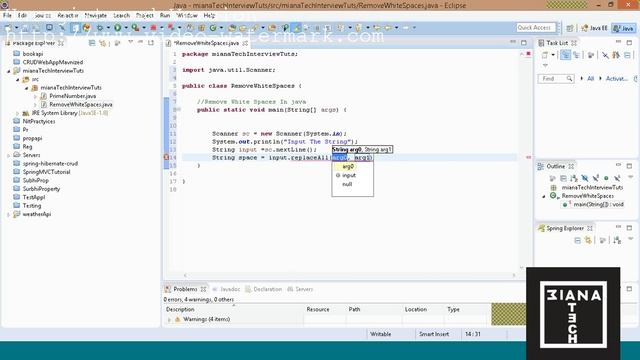The height and width of the screenshot is (360, 640).
Task: Expand Warnings (4 items) in Problems
Action: click(169, 320)
